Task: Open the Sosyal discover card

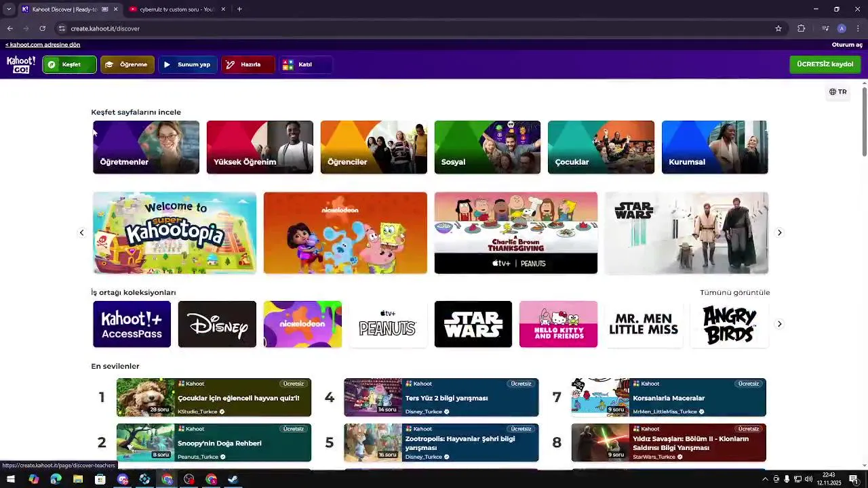Action: (488, 147)
